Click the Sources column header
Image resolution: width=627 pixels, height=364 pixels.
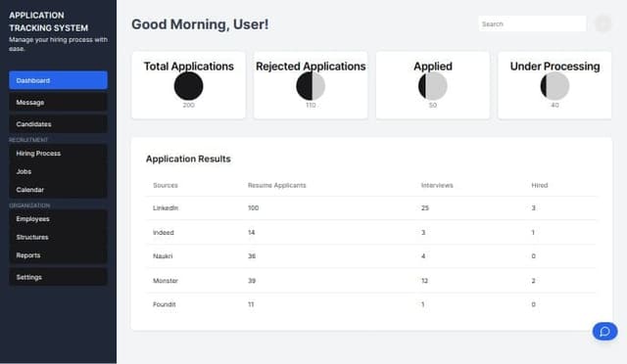[x=166, y=185]
